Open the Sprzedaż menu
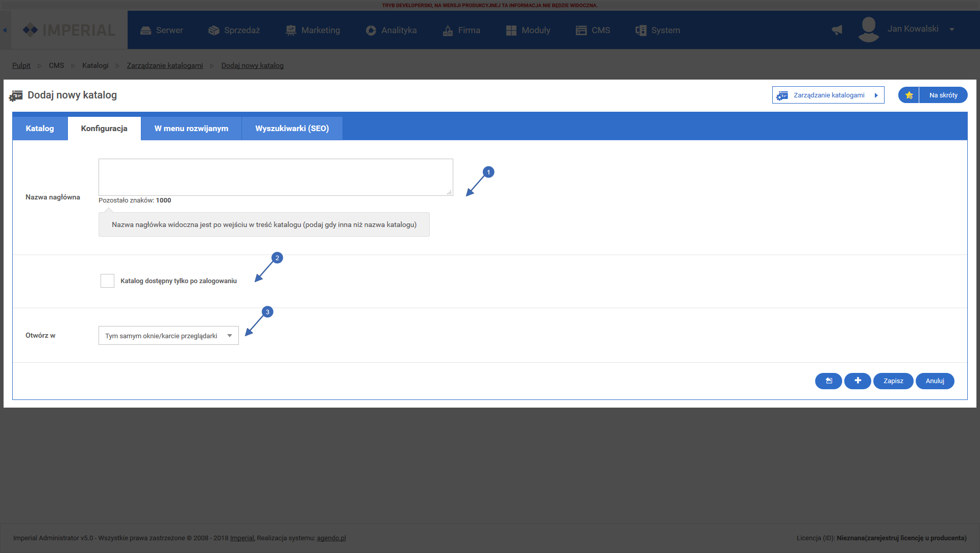Viewport: 980px width, 553px height. 234,30
